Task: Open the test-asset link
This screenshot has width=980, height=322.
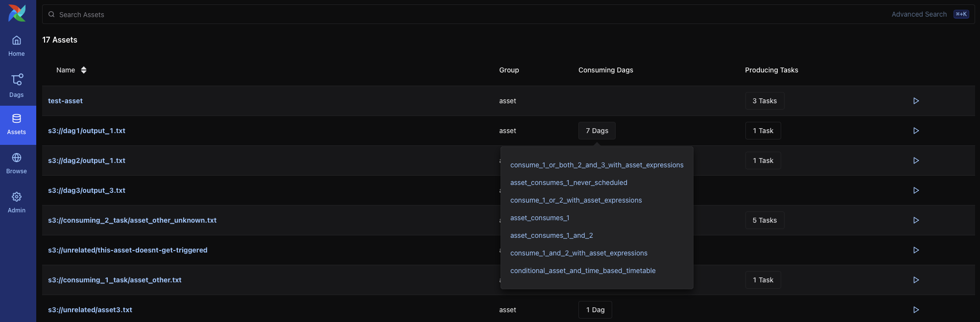Action: click(65, 101)
